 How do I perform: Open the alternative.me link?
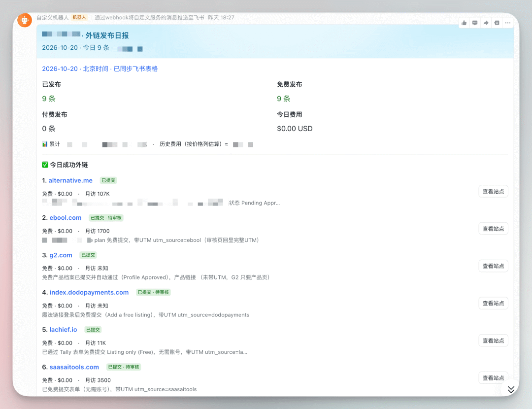(70, 180)
